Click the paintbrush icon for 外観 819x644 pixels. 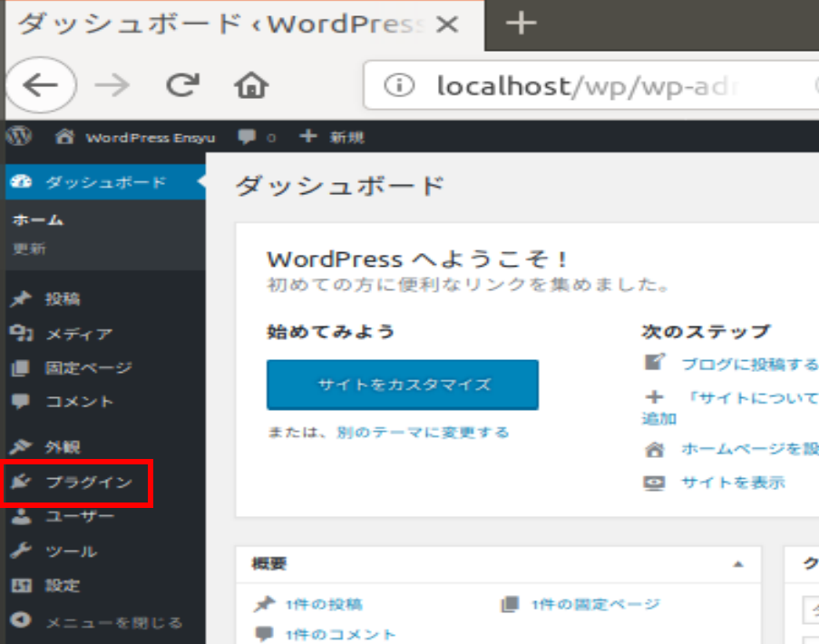21,446
